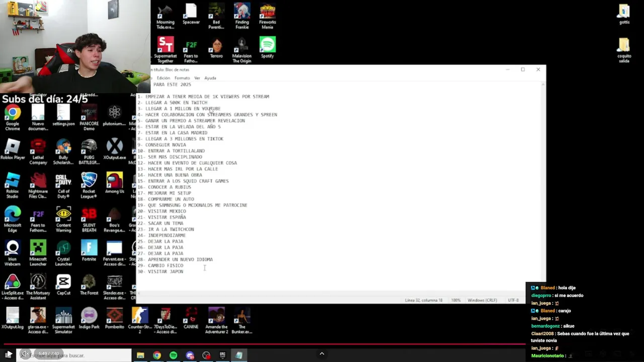This screenshot has width=644, height=362.
Task: Click line "ENTRAR A TORTILLALAND"
Action: point(176,151)
